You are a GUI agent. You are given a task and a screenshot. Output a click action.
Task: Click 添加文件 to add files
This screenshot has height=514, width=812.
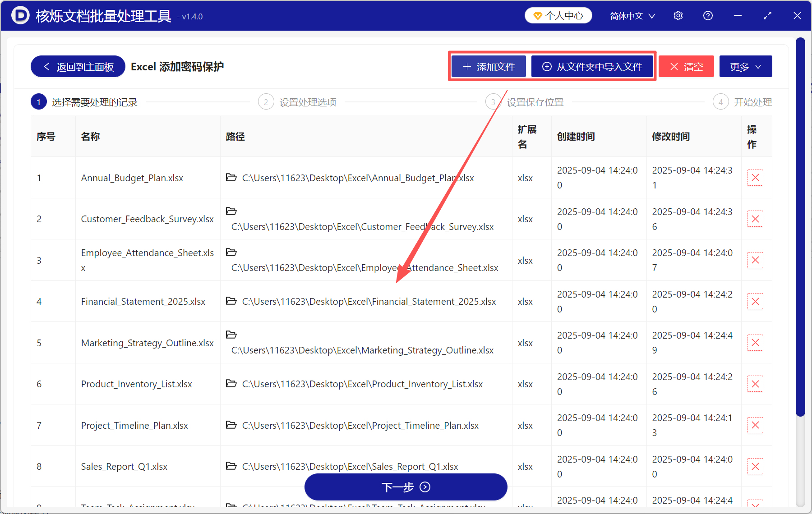(x=488, y=66)
